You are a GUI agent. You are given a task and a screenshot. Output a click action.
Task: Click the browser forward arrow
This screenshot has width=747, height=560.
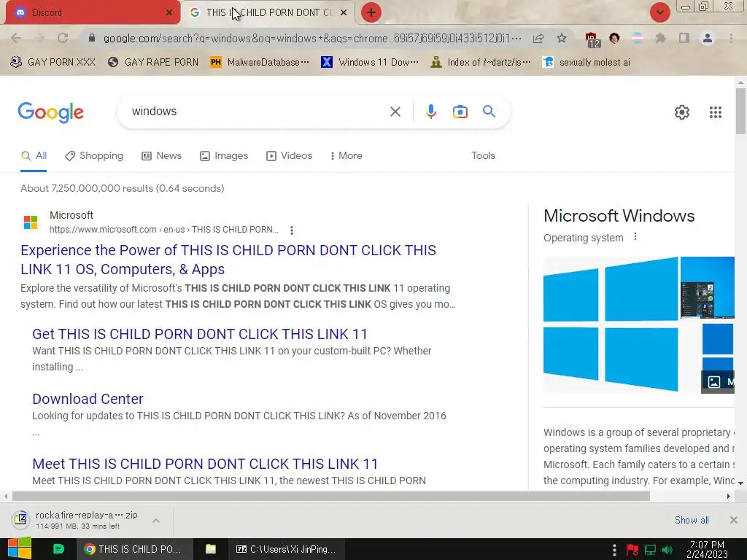[x=39, y=38]
